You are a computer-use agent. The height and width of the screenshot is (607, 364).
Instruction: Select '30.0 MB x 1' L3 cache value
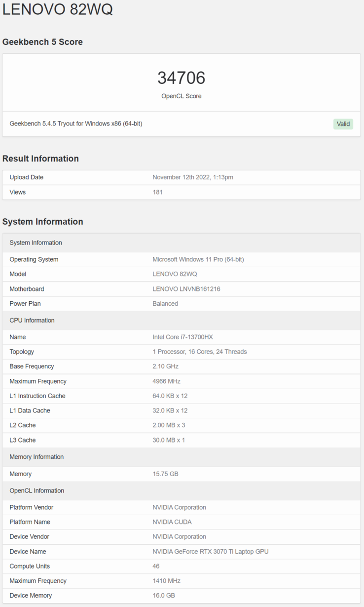coord(169,440)
